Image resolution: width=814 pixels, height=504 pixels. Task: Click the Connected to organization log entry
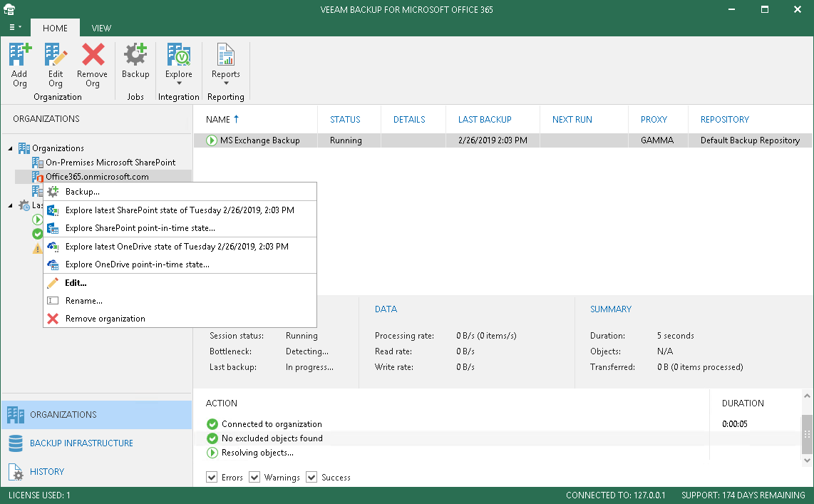[272, 424]
